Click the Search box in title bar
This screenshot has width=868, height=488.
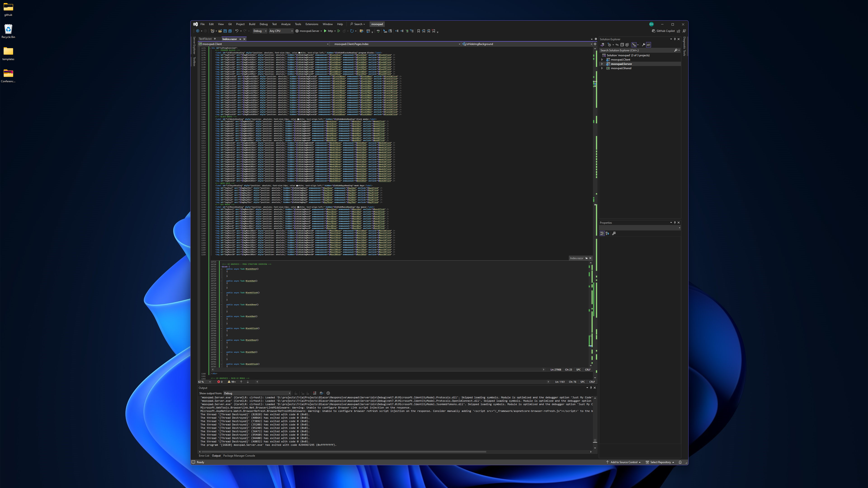point(358,24)
